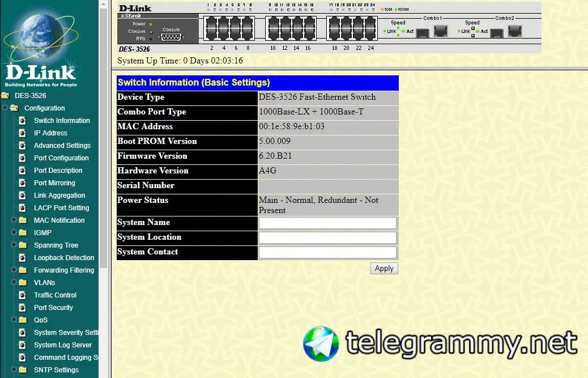Click the IP Address page icon
Viewport: 588px width, 378px height.
pos(23,133)
